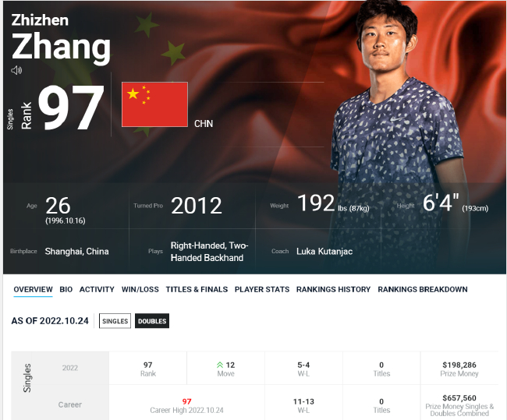Open the ACTIVITY tab
This screenshot has width=507, height=420.
(x=97, y=289)
